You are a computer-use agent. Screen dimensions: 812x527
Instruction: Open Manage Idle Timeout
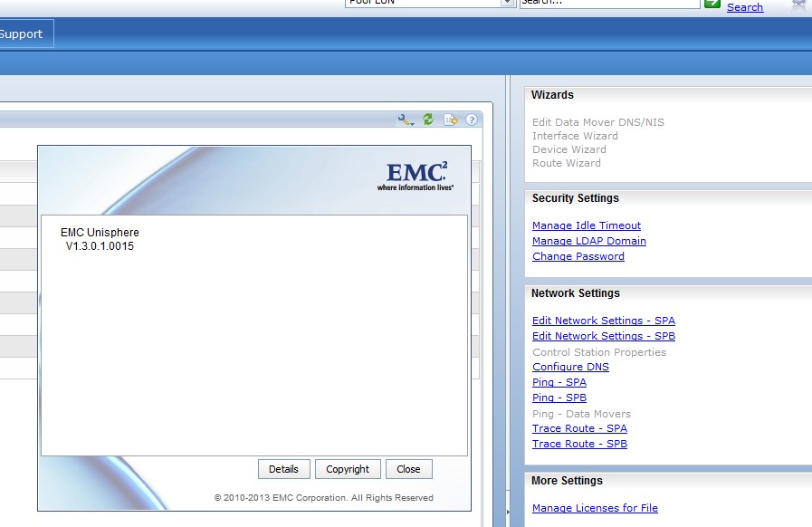587,225
